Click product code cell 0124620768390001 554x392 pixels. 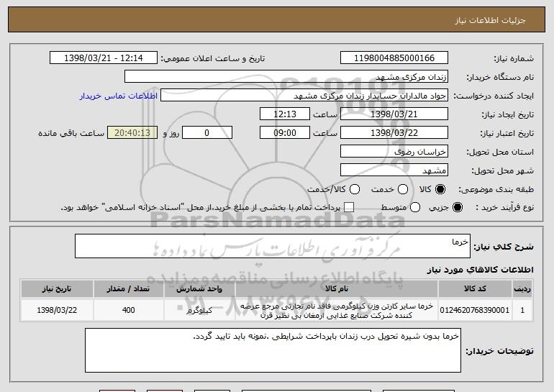pyautogui.click(x=475, y=310)
